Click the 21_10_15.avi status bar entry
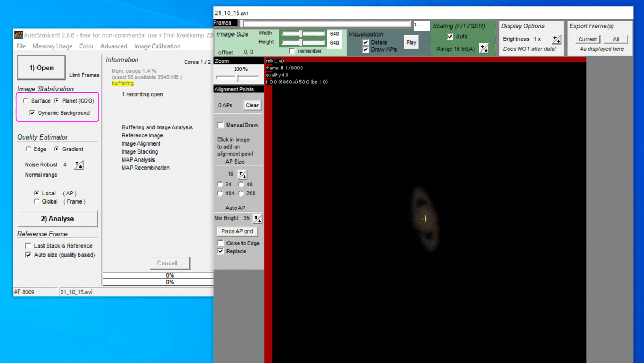The width and height of the screenshot is (644, 363). pyautogui.click(x=76, y=292)
